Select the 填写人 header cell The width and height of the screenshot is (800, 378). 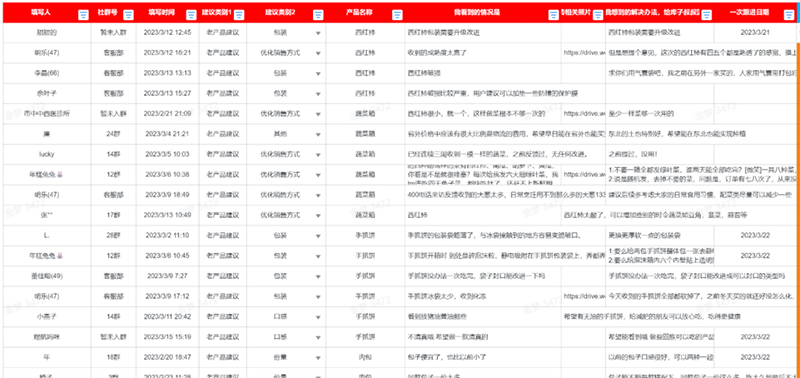[47, 12]
